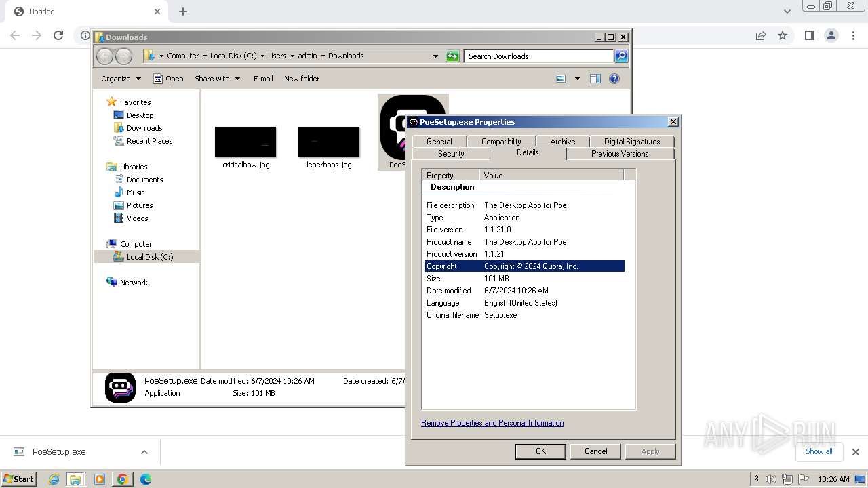This screenshot has width=868, height=488.
Task: Click the Explorer Forward arrow button
Action: point(123,56)
